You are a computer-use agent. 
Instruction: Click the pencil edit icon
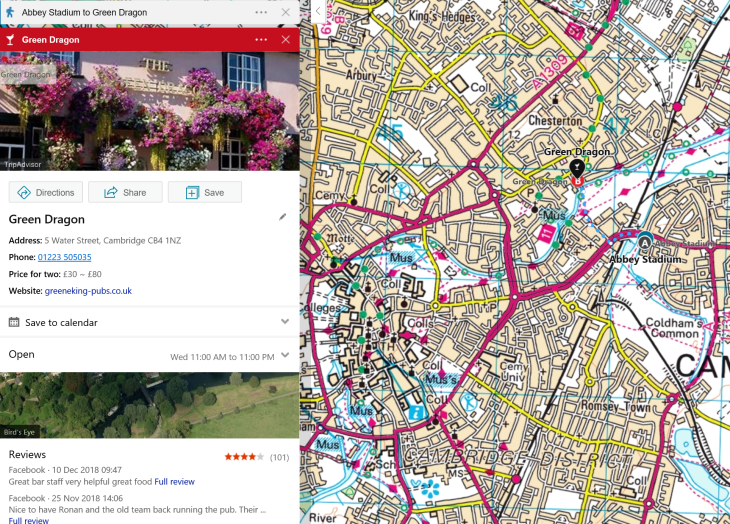pyautogui.click(x=283, y=216)
